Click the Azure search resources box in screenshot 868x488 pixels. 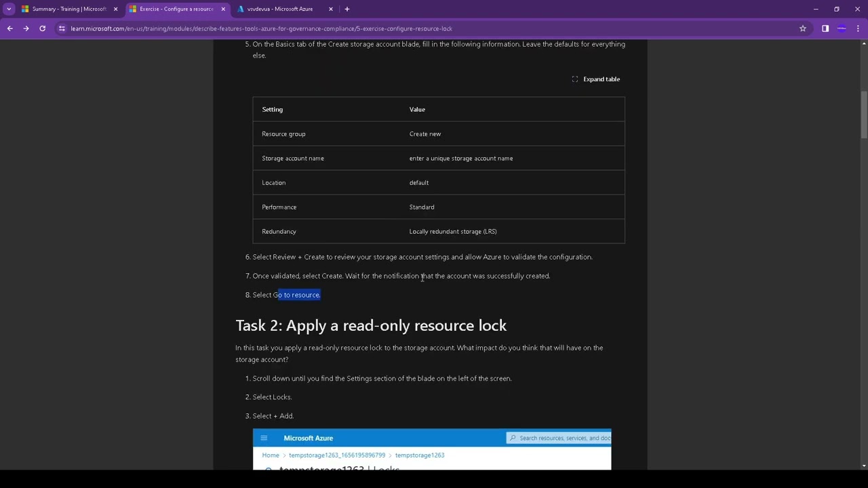click(x=559, y=438)
